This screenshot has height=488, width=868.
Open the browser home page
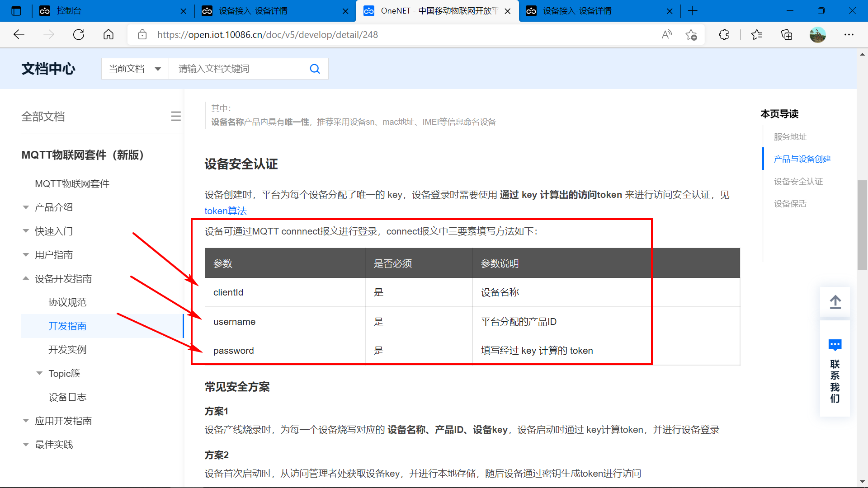click(x=108, y=35)
